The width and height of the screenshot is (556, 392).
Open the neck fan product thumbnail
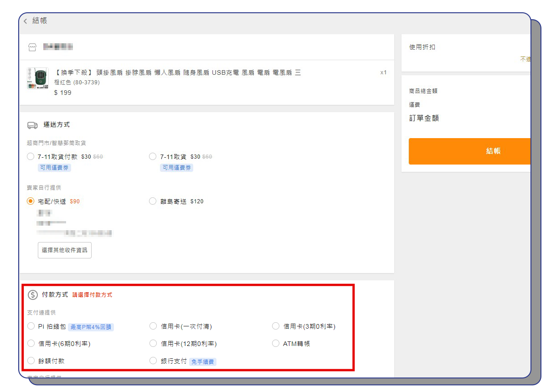click(x=37, y=78)
